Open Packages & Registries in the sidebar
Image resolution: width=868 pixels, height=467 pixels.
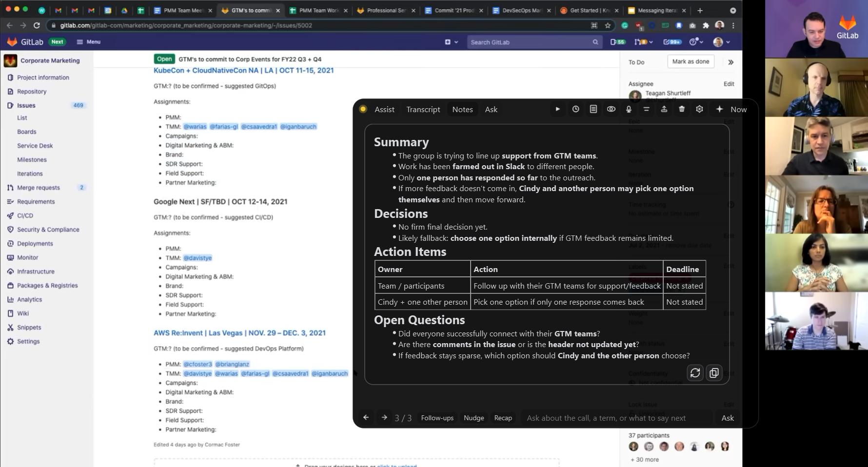(47, 286)
